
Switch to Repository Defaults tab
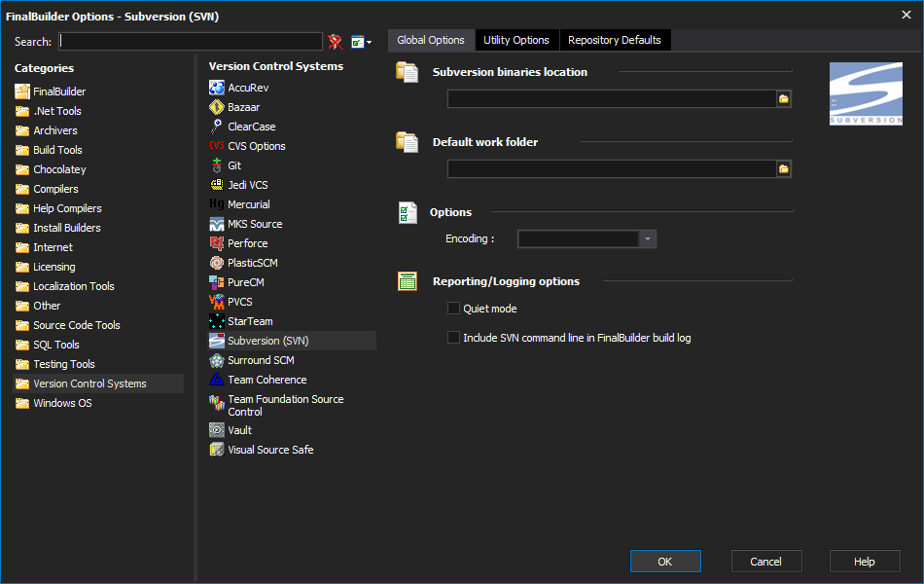tap(615, 40)
